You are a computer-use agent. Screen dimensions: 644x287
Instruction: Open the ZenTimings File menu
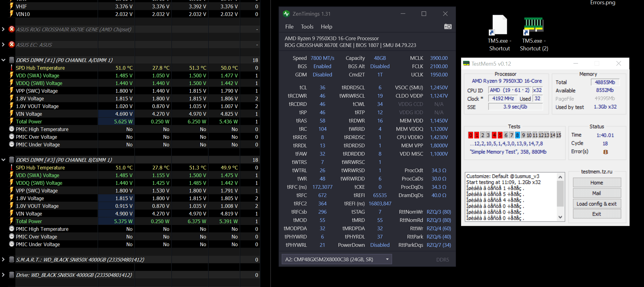[289, 27]
